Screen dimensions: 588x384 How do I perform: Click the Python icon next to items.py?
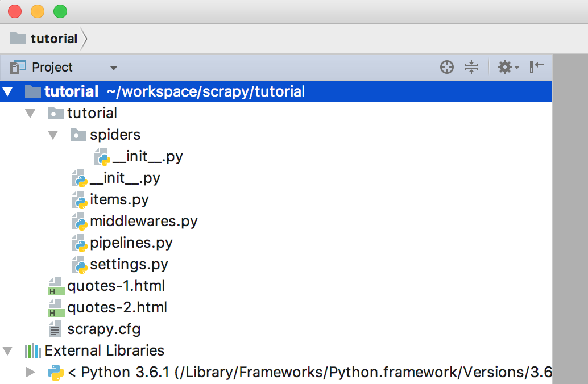79,200
